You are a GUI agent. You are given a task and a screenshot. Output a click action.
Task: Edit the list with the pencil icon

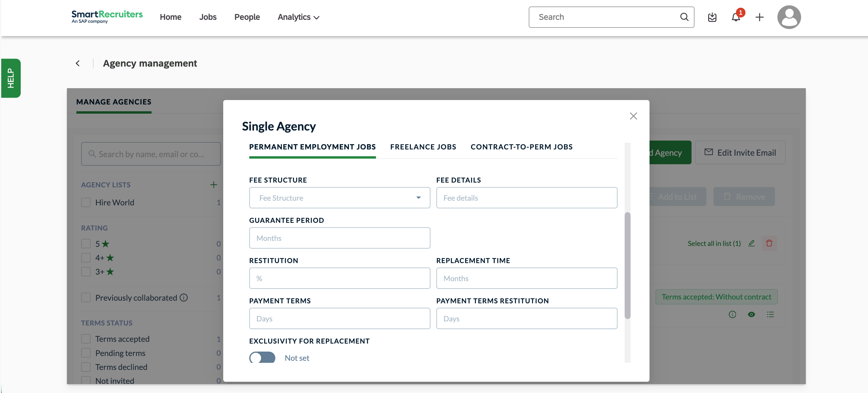coord(751,243)
